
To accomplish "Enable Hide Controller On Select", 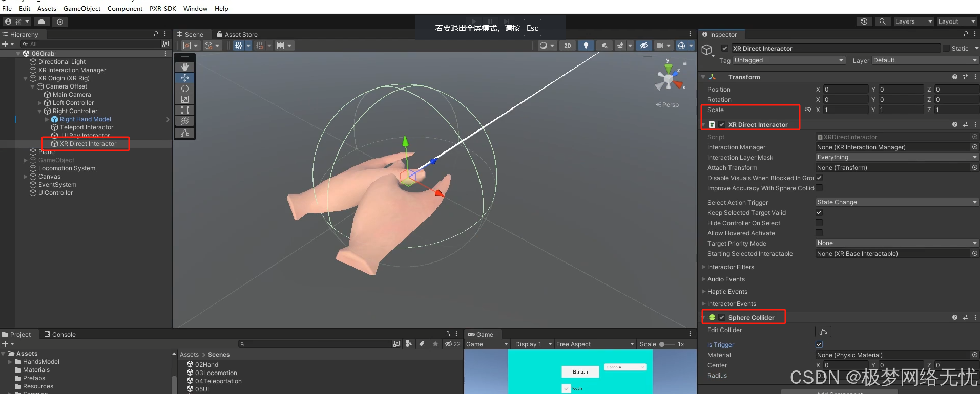I will coord(819,223).
